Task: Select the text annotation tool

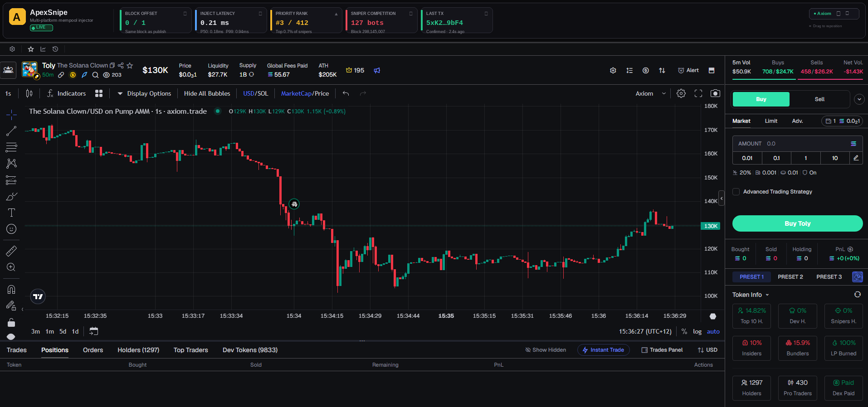Action: tap(11, 213)
